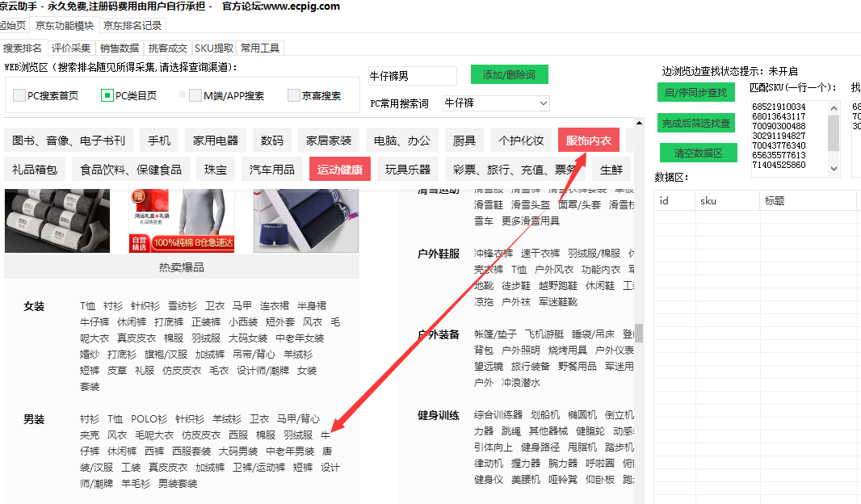Click the men's boxer briefs thumbnail
Screen dimensions: 861x504
pos(306,220)
